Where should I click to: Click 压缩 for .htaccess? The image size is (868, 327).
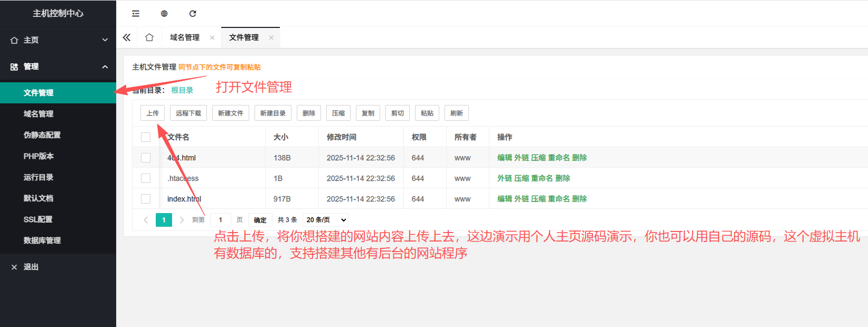(x=522, y=178)
